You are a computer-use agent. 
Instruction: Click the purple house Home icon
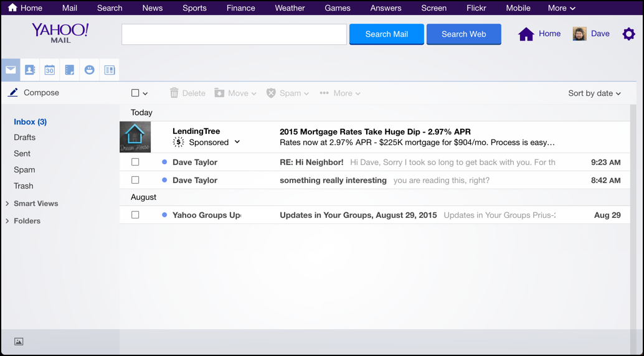526,34
